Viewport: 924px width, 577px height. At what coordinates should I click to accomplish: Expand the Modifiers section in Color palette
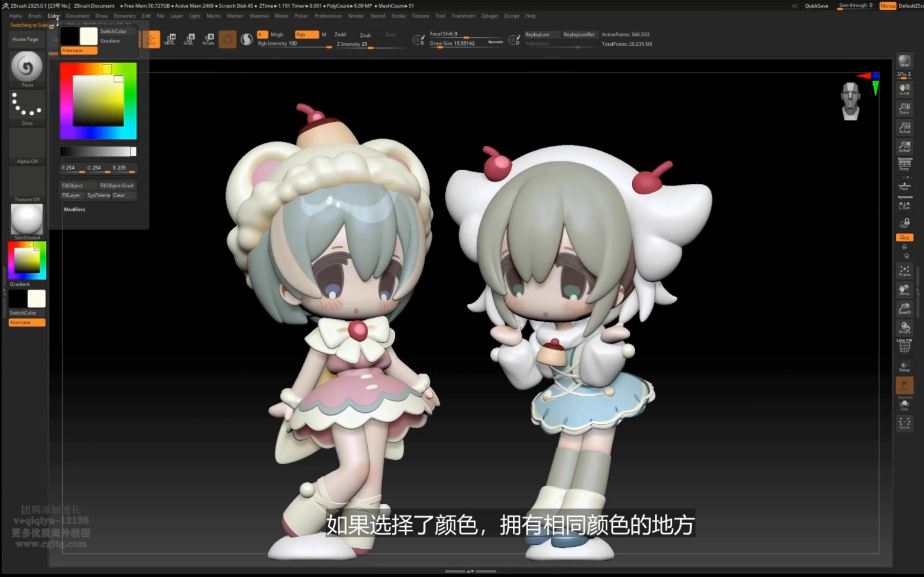[x=74, y=209]
